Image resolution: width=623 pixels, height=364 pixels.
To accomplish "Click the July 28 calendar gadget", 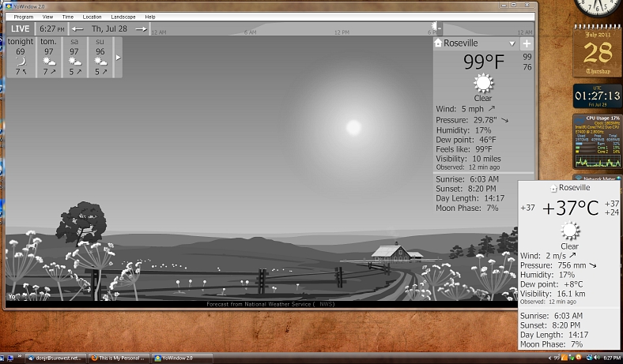I will pyautogui.click(x=598, y=51).
